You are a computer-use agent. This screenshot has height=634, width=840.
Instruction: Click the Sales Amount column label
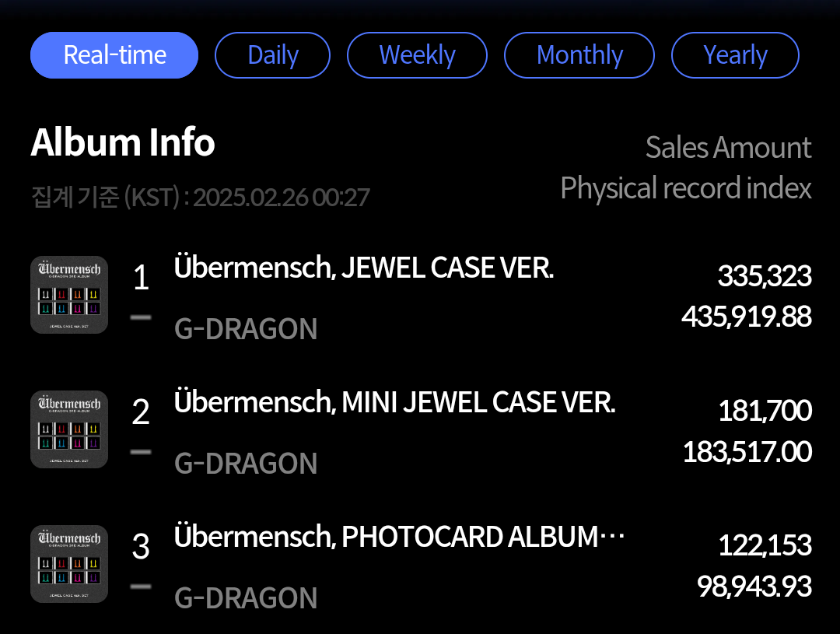pos(728,148)
